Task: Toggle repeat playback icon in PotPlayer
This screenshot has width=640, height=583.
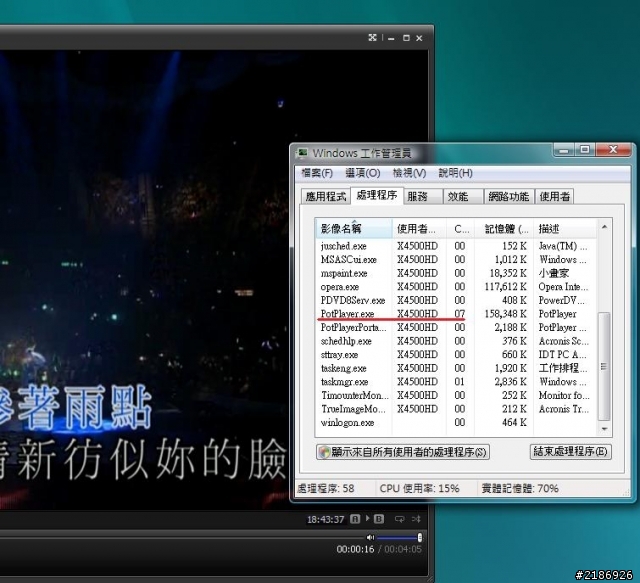Action: click(x=399, y=519)
